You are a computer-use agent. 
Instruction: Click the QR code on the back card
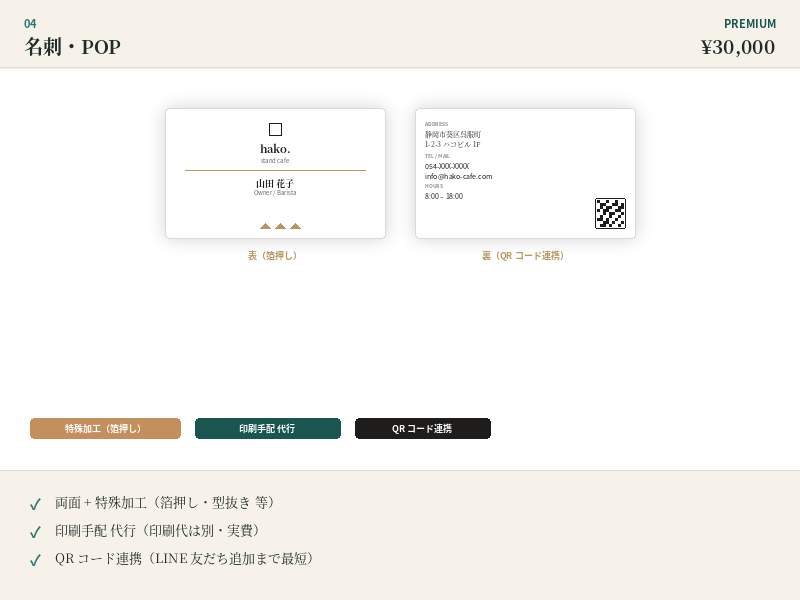pos(610,213)
